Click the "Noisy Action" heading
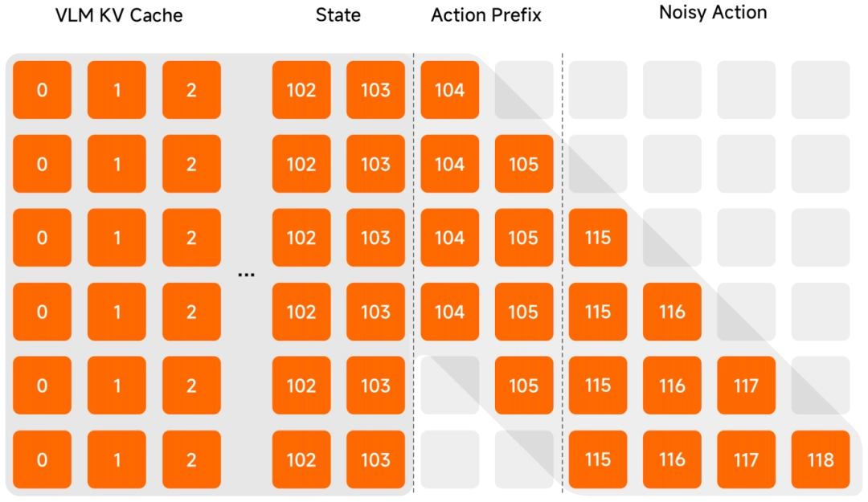Viewport: 868px width, 502px height. [713, 13]
